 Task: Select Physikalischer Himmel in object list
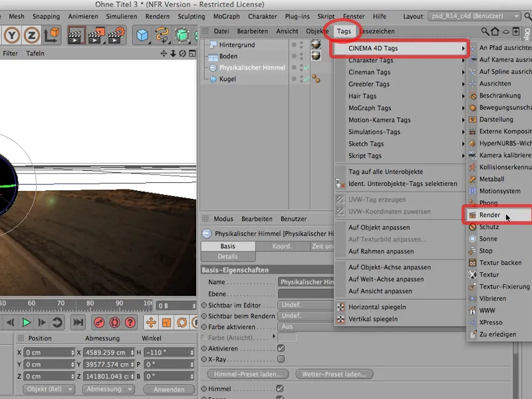pos(252,68)
